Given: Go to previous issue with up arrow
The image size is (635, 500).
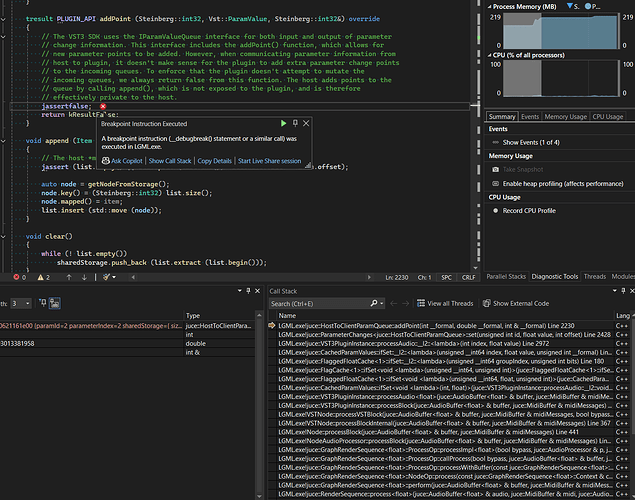Looking at the screenshot, I should tap(69, 277).
